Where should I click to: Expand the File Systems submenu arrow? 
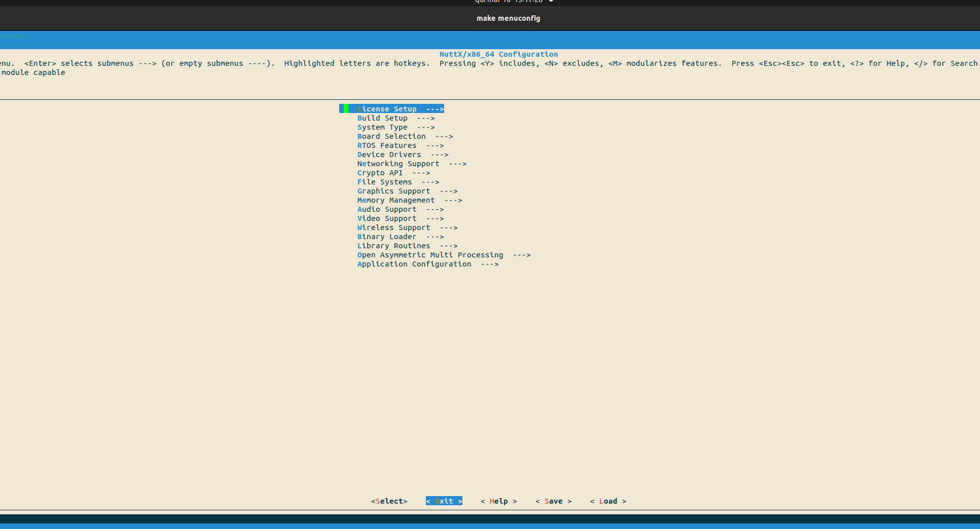tap(430, 182)
